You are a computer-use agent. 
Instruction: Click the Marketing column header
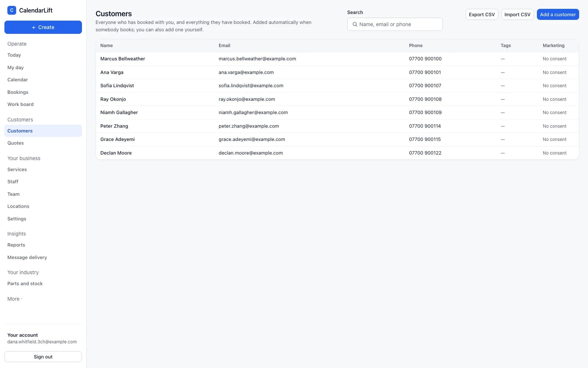(553, 46)
